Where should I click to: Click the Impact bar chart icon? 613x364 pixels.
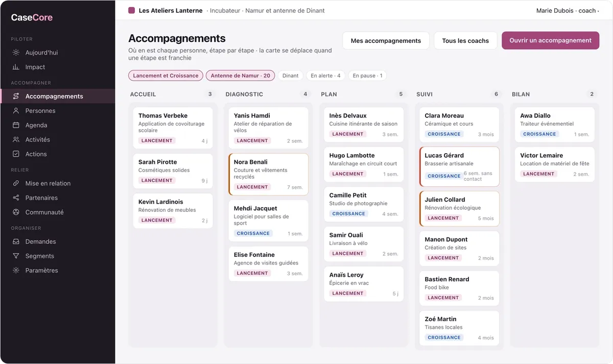pyautogui.click(x=16, y=67)
